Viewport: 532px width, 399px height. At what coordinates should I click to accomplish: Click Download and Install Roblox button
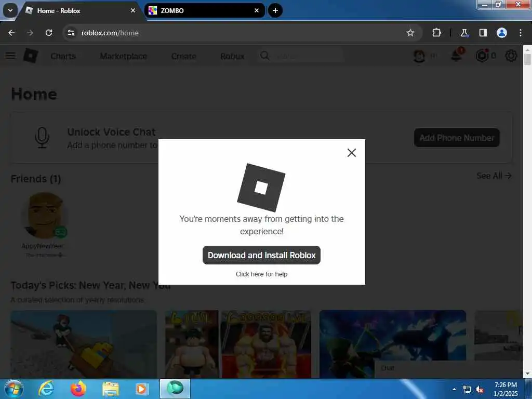pyautogui.click(x=261, y=255)
